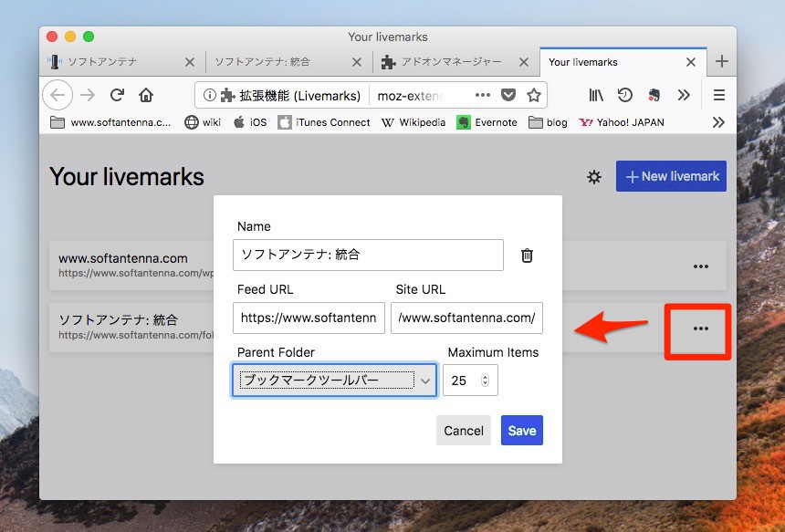Expand the toolbar overflow chevron

(684, 95)
